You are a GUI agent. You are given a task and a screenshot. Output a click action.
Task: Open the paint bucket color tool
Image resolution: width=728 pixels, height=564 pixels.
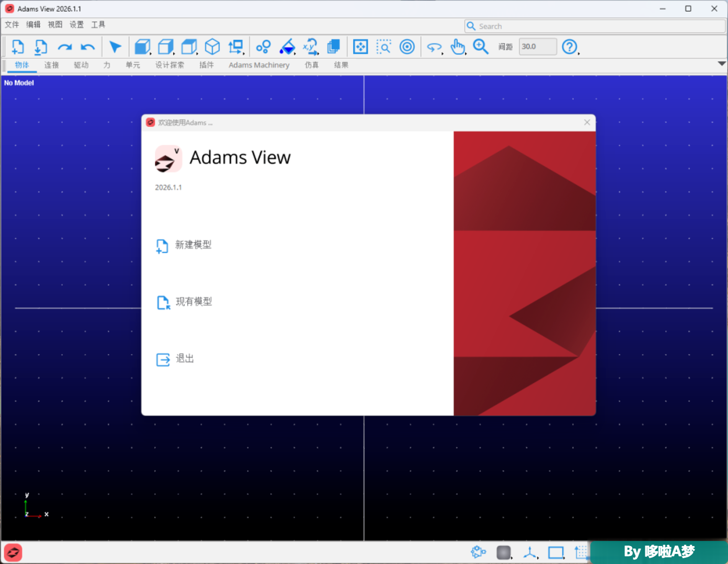click(x=287, y=47)
